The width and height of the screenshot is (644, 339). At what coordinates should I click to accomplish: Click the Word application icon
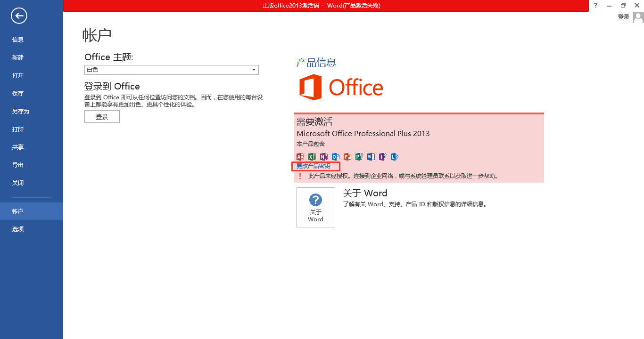click(x=371, y=157)
